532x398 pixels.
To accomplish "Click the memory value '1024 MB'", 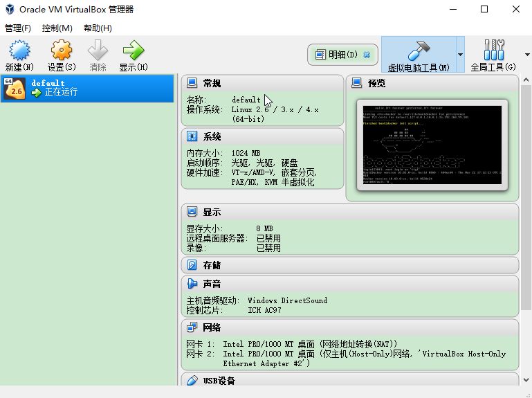I will click(246, 153).
